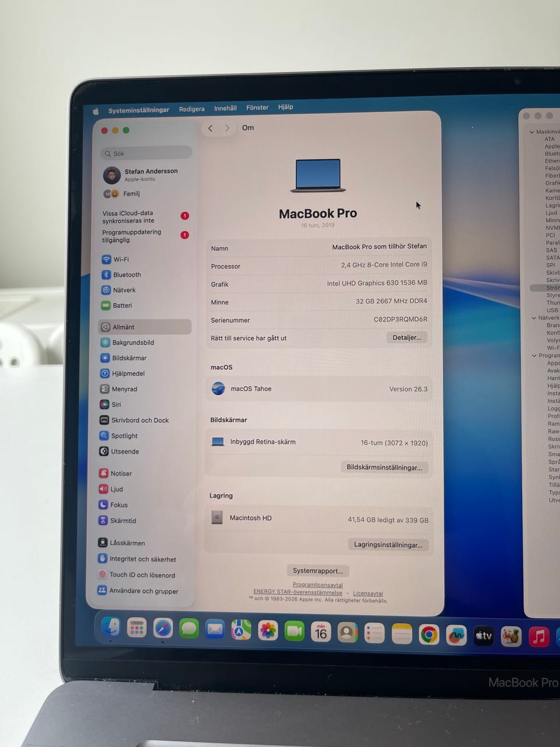Launch Apple TV from the Dock

point(484,636)
